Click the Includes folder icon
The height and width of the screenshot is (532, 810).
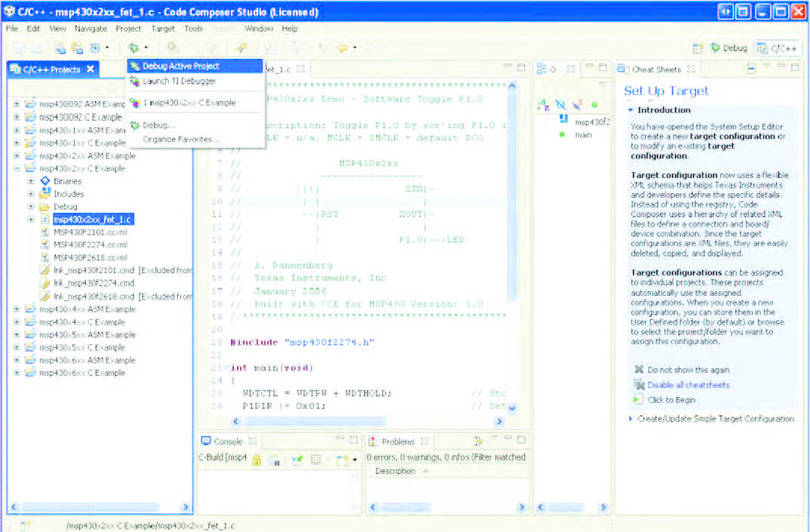(45, 194)
